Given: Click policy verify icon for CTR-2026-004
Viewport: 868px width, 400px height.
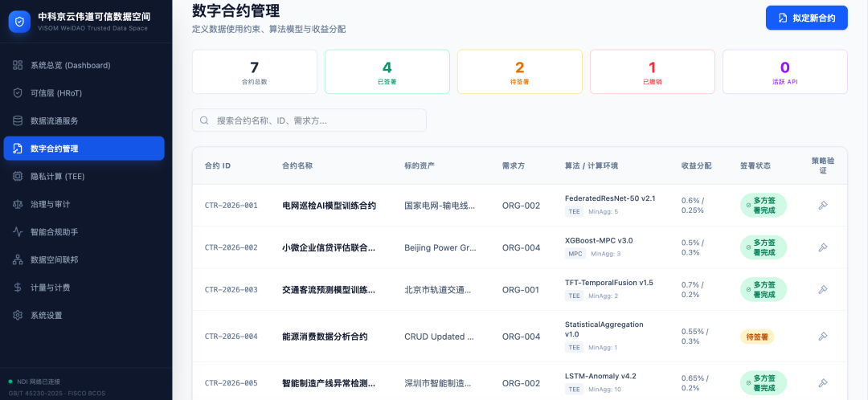Looking at the screenshot, I should (x=823, y=337).
